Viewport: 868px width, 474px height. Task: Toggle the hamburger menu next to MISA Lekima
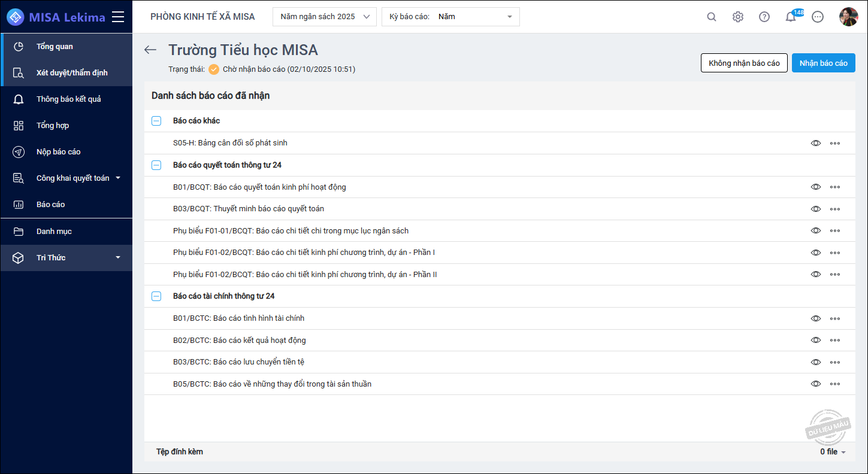[118, 17]
